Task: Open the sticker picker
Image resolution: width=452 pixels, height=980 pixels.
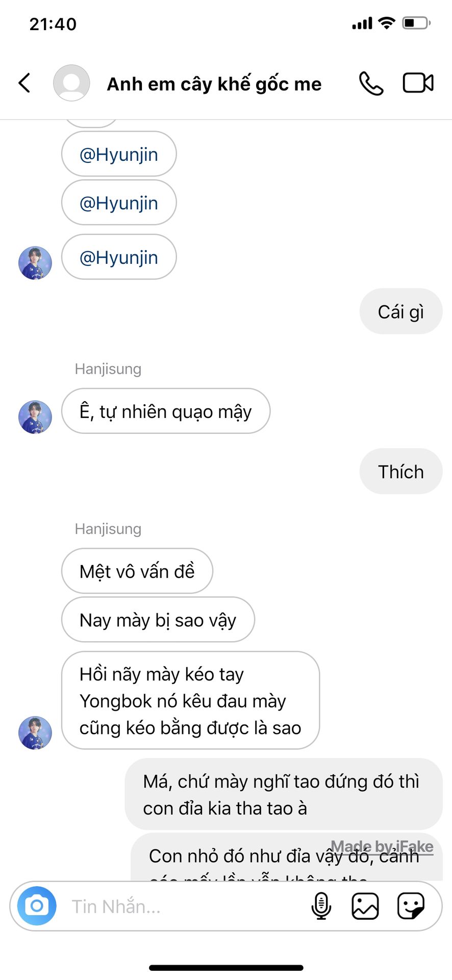Action: (411, 906)
